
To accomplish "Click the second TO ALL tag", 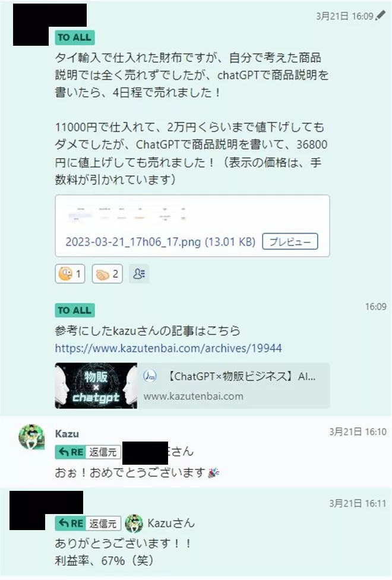I will coord(75,310).
